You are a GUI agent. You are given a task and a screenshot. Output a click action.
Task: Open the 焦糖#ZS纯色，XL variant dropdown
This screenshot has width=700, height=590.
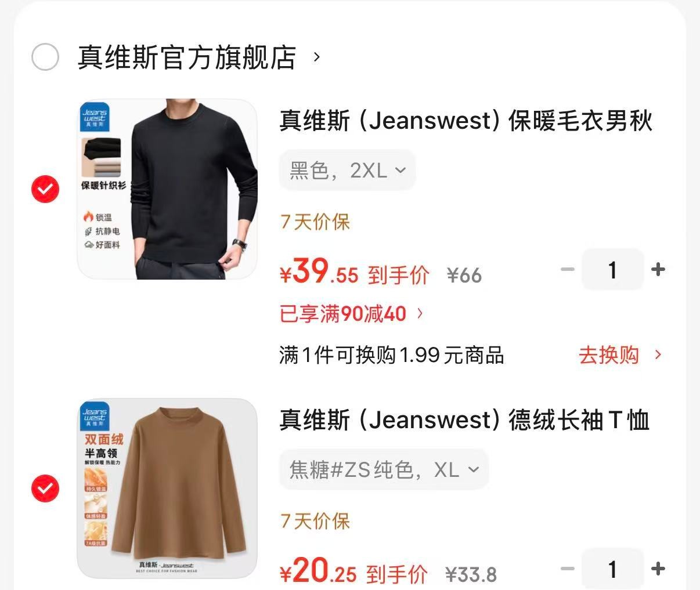[384, 469]
